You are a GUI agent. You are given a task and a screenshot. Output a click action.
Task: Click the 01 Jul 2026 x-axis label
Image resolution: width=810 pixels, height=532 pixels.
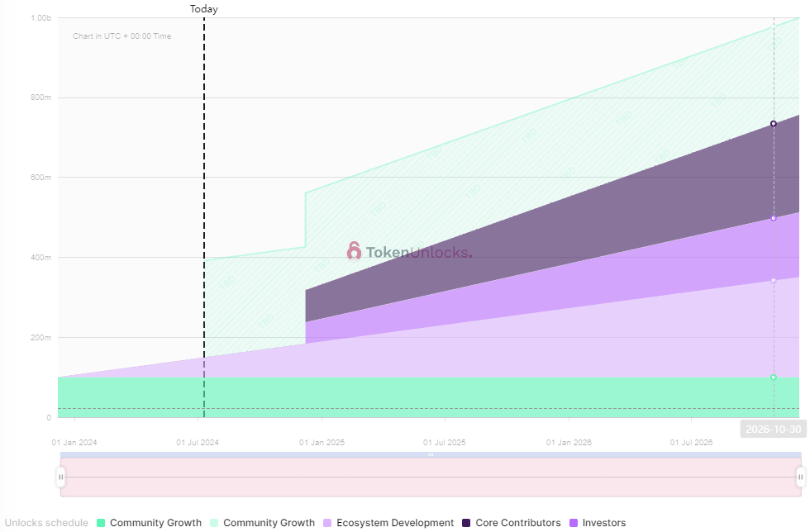click(x=692, y=443)
